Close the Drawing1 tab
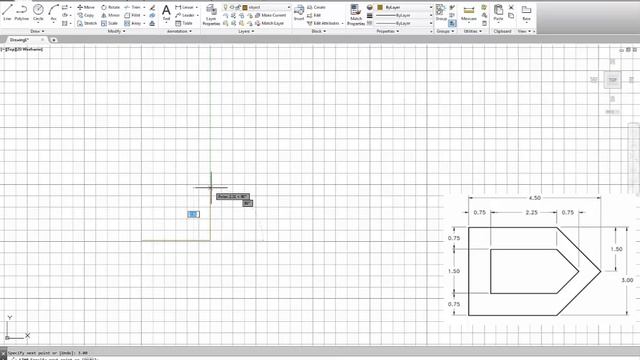 point(42,40)
